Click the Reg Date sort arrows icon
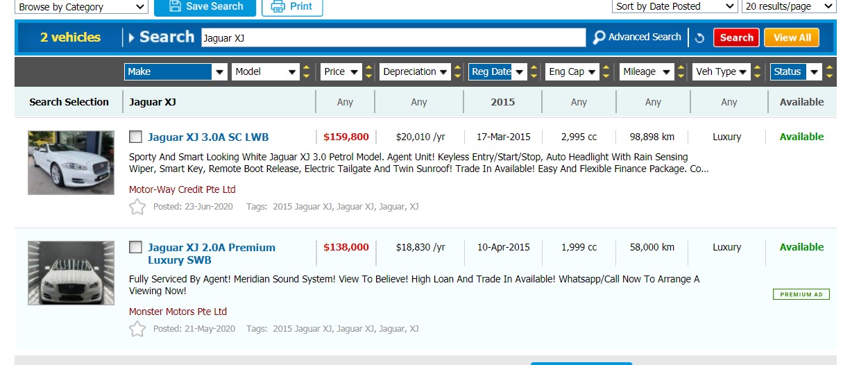Viewport: 868px width, 365px height. point(534,72)
